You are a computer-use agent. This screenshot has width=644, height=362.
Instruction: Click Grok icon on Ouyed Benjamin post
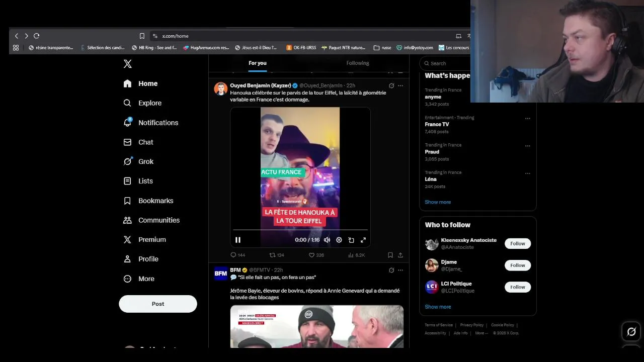[x=391, y=85]
